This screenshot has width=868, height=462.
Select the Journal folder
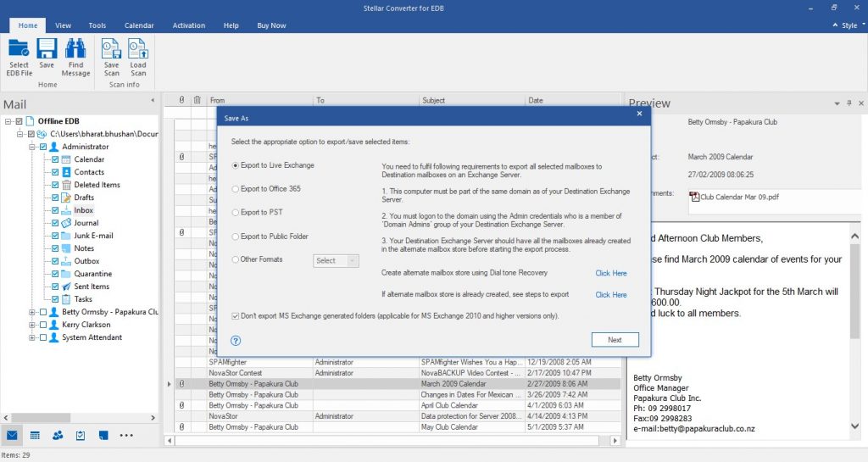(86, 223)
